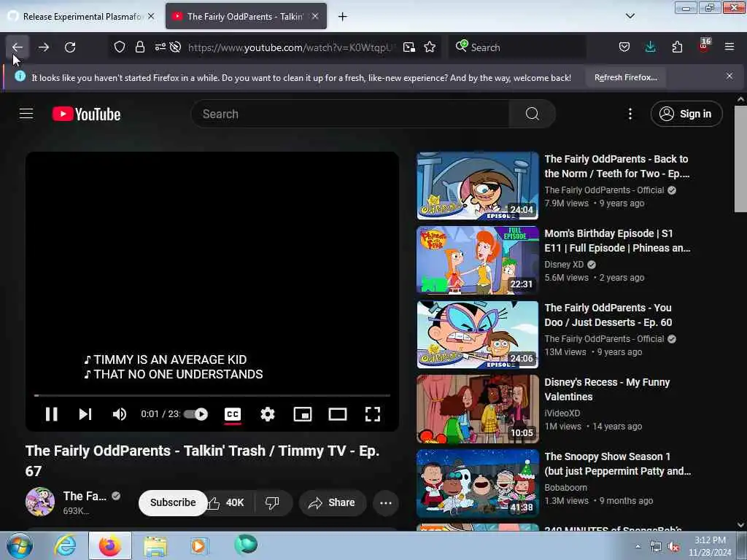Click the padlock site security icon

(x=139, y=47)
